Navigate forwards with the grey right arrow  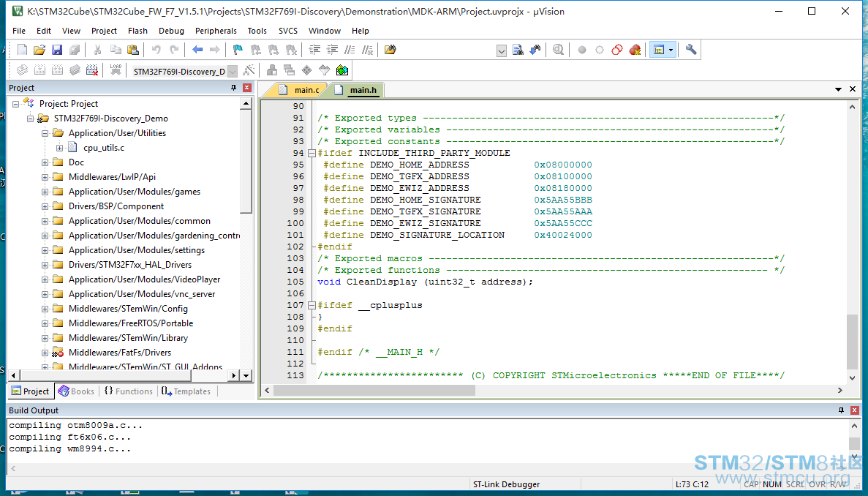(x=215, y=50)
